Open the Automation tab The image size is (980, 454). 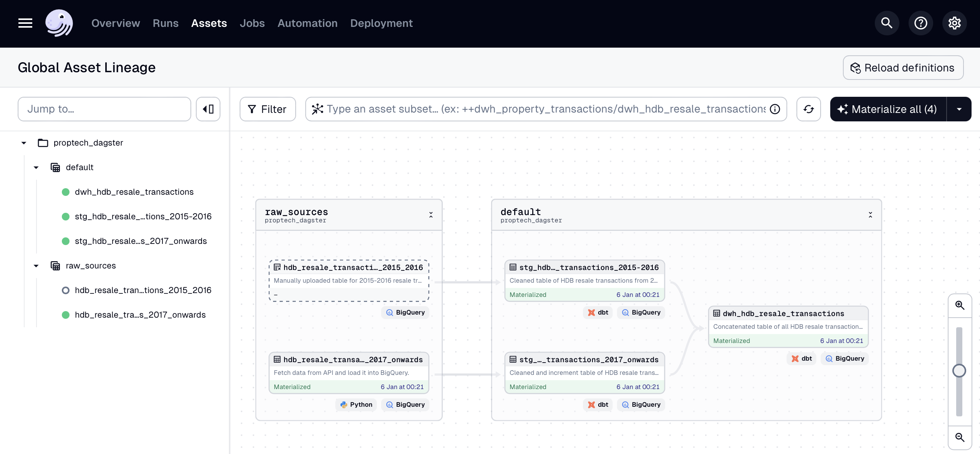tap(308, 23)
